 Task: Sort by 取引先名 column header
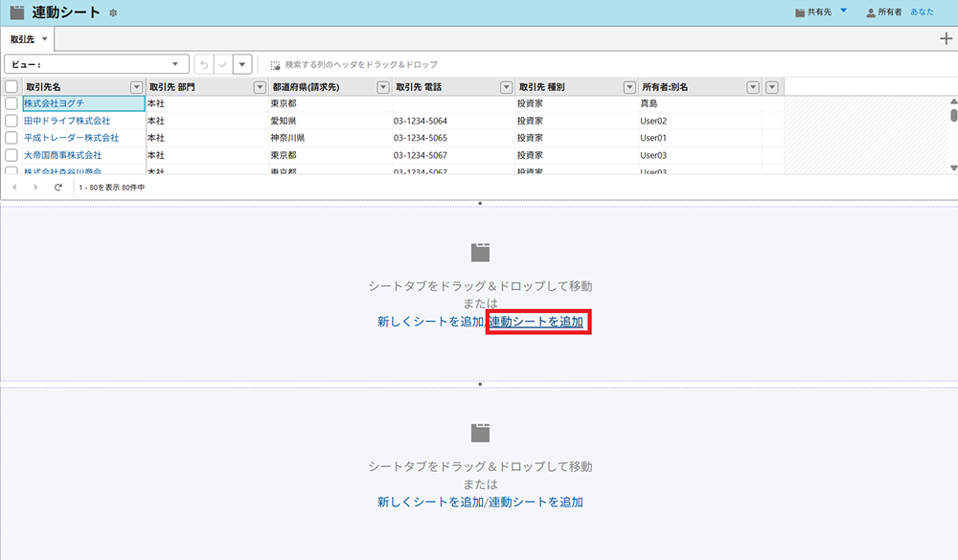pos(43,87)
